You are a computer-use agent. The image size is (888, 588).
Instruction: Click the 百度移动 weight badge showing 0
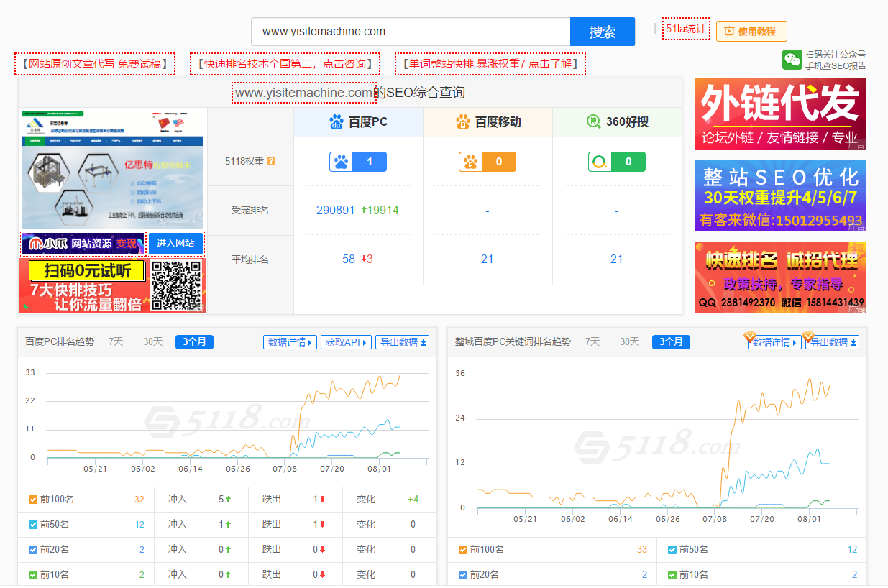coord(488,162)
